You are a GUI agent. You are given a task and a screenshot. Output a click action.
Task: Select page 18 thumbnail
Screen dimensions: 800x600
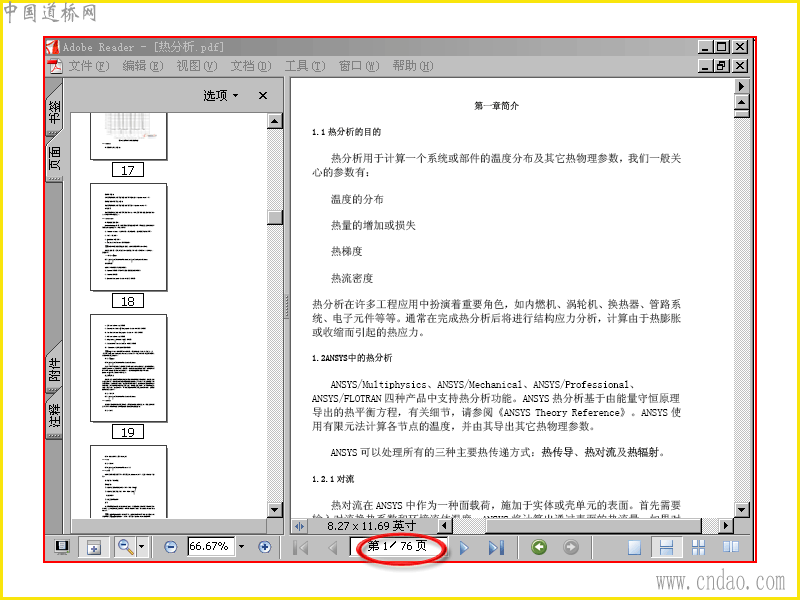[x=129, y=237]
